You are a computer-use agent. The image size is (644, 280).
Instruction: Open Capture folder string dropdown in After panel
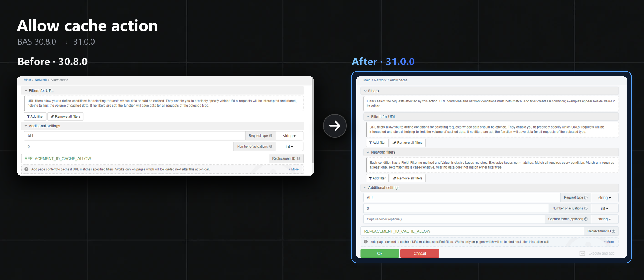[605, 219]
